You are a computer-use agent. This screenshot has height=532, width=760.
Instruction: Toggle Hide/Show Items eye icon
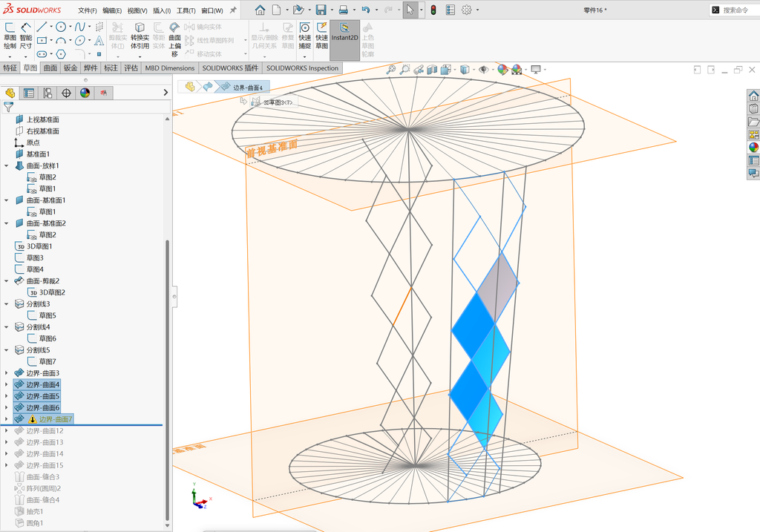point(483,70)
